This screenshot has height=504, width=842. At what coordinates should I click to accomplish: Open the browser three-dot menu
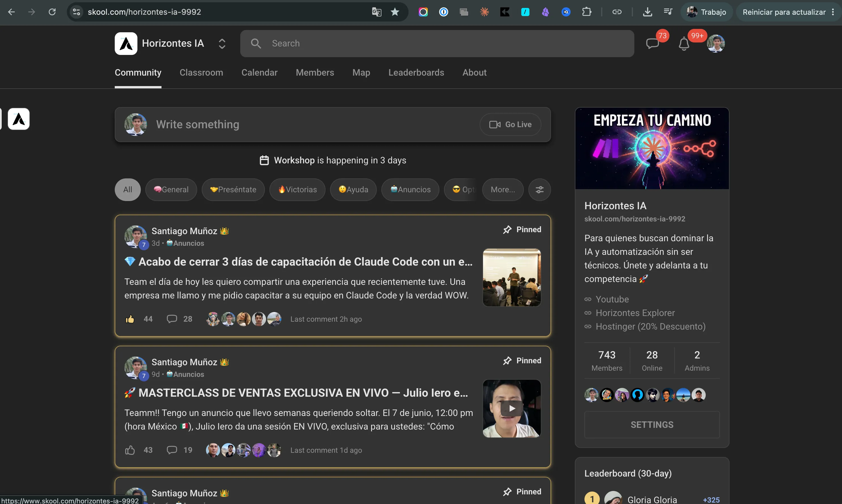click(x=833, y=12)
